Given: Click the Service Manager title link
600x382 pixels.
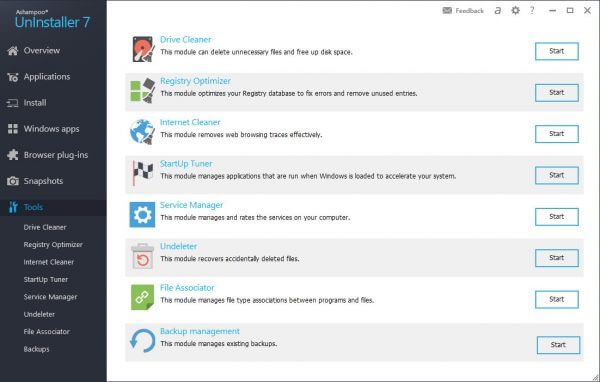Looking at the screenshot, I should pos(191,205).
